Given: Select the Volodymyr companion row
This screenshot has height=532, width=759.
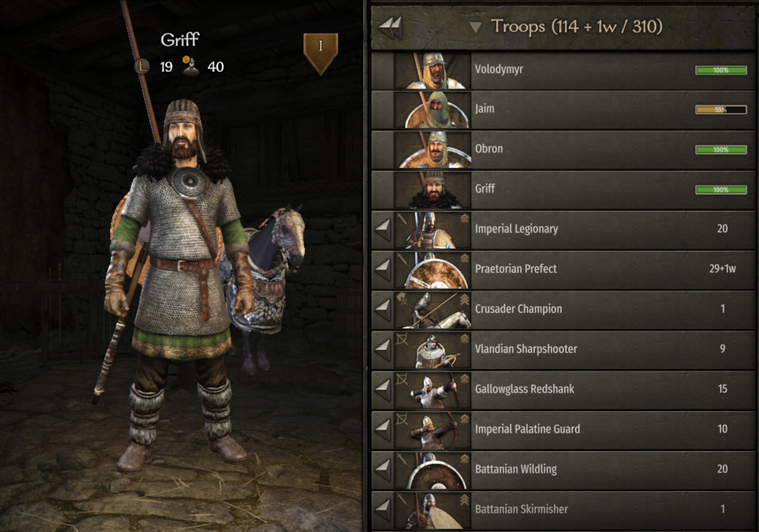Looking at the screenshot, I should pos(563,70).
